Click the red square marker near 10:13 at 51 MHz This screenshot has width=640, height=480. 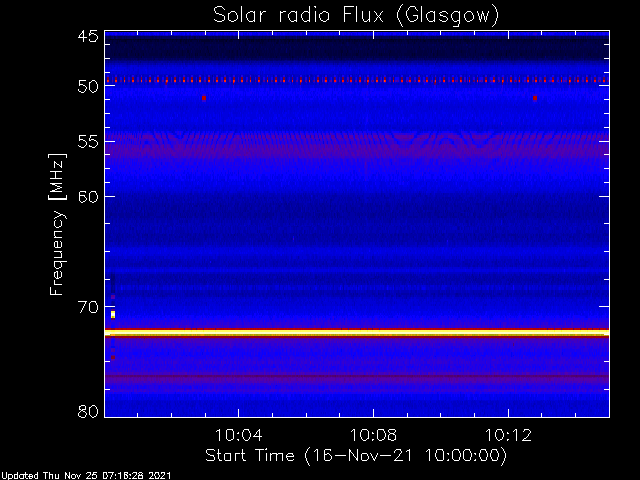(535, 98)
